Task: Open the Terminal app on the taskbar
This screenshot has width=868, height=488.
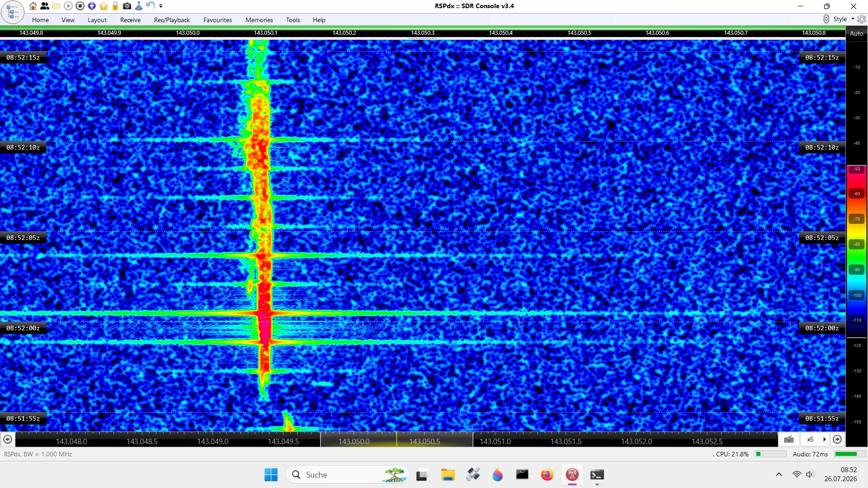Action: pos(597,475)
